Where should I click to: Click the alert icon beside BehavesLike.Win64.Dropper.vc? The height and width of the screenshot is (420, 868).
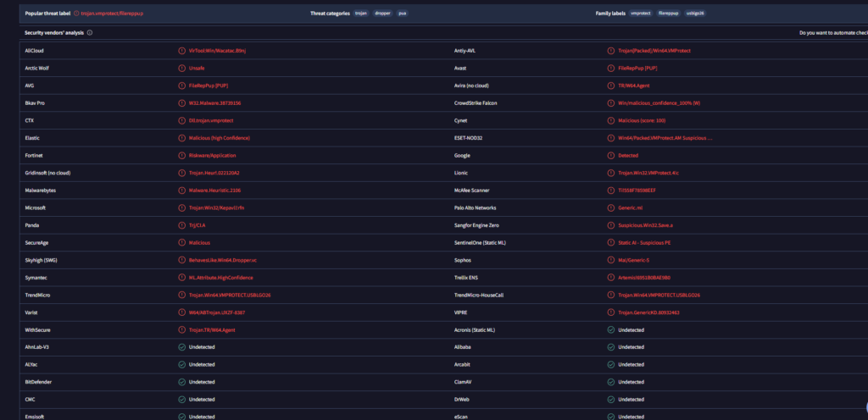coord(181,260)
